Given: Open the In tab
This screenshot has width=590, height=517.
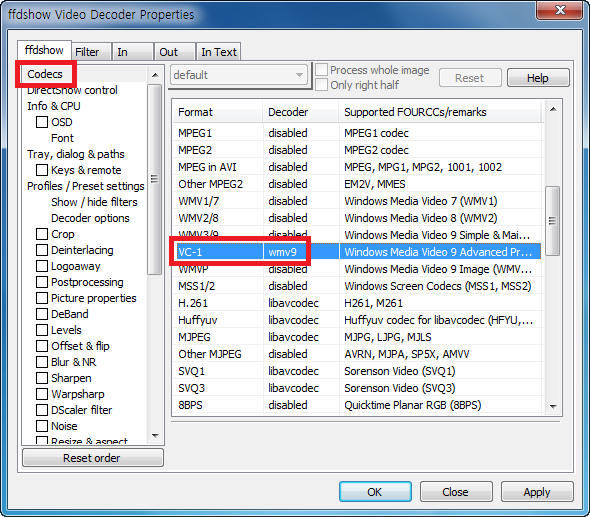Looking at the screenshot, I should (x=133, y=52).
